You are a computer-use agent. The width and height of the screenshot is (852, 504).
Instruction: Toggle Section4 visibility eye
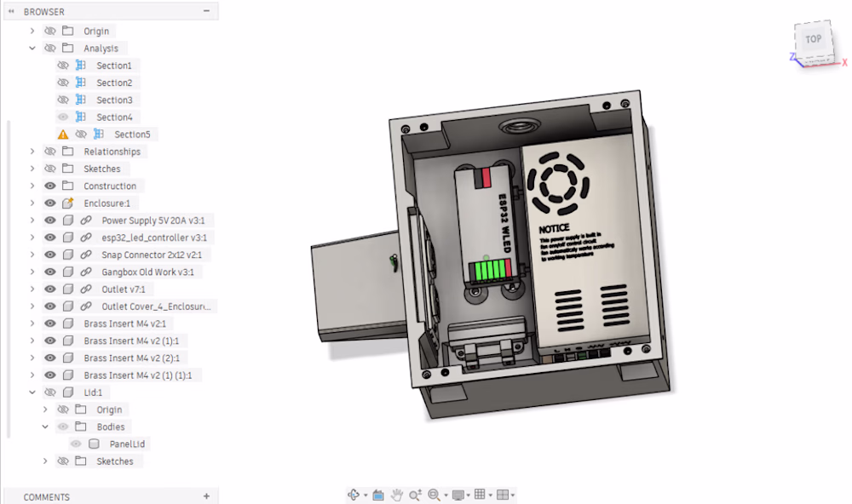tap(63, 117)
